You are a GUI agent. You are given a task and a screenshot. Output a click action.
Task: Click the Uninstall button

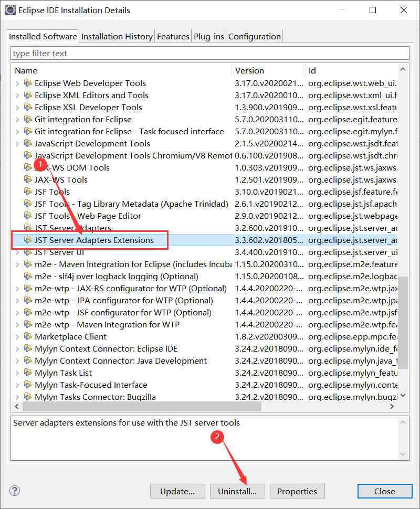point(237,491)
